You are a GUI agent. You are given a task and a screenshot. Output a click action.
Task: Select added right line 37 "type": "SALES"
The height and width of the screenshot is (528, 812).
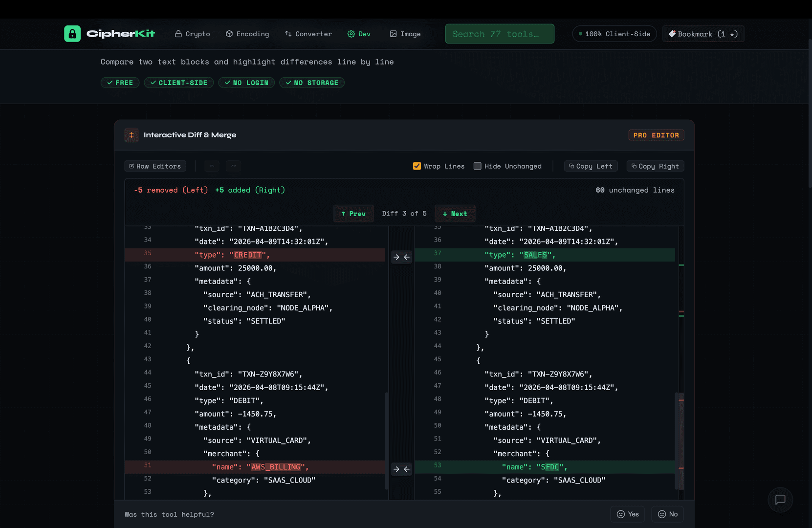pyautogui.click(x=545, y=255)
